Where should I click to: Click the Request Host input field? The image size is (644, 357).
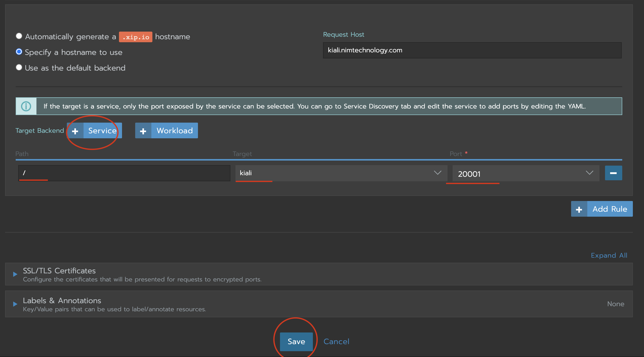tap(472, 50)
